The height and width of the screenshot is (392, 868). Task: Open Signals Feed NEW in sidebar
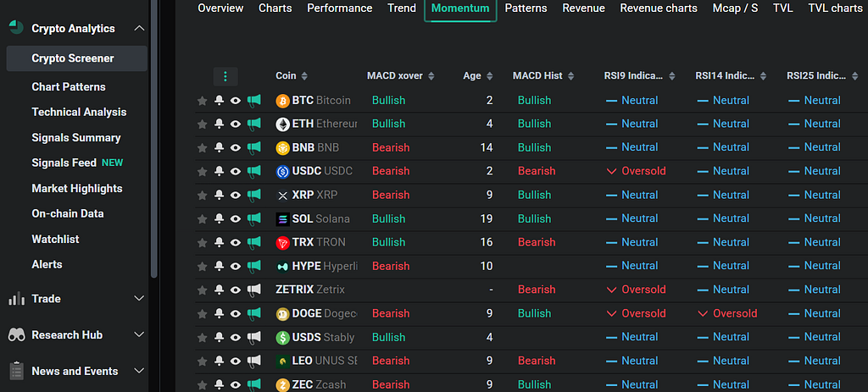77,163
